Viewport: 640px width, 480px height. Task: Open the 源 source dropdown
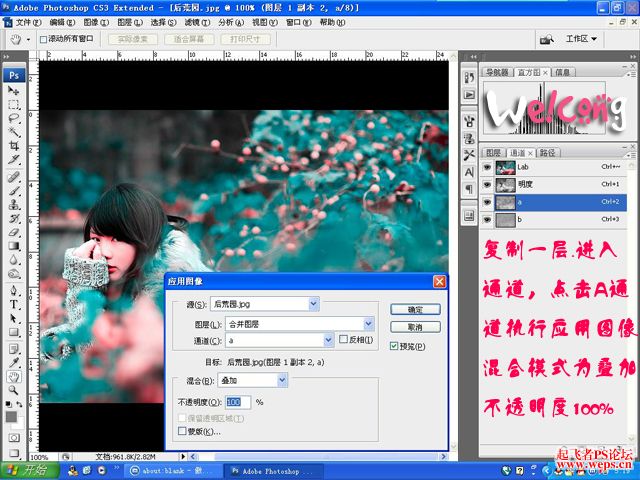tap(313, 304)
